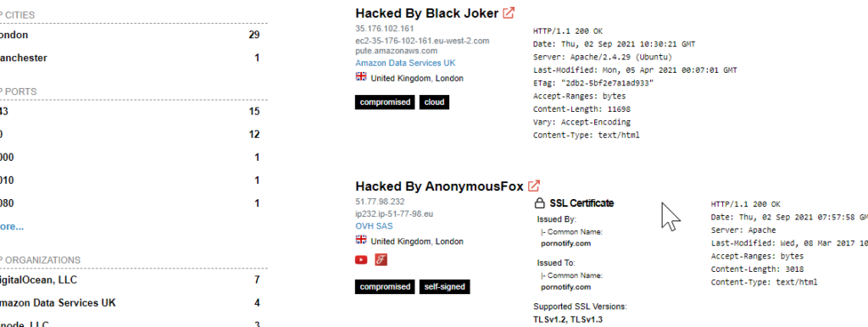Select the cloud tag

point(434,103)
